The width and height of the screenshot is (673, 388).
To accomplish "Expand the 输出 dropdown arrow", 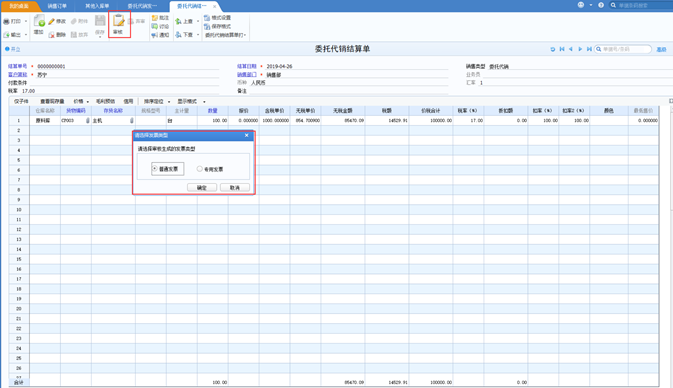I will 26,35.
